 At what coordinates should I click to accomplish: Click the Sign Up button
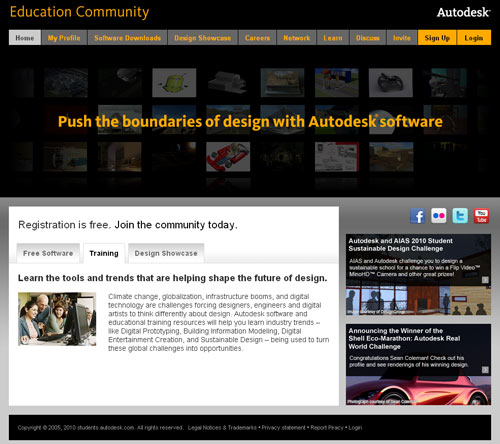437,38
